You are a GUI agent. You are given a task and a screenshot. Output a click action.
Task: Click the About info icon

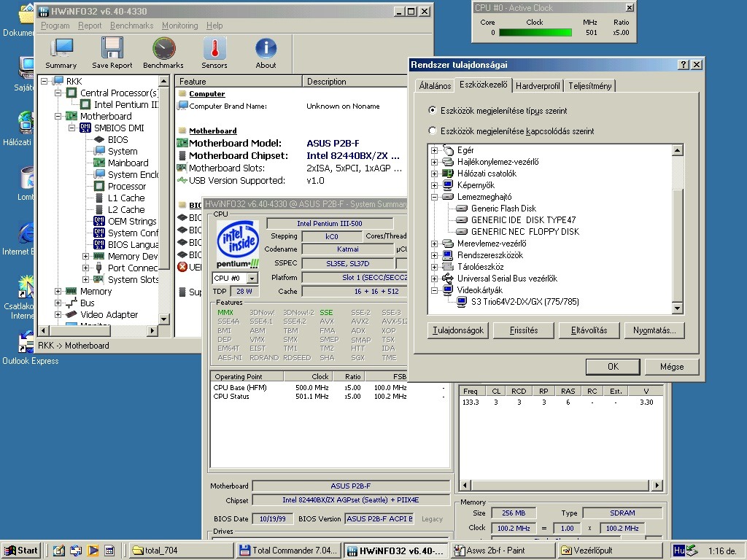[266, 49]
